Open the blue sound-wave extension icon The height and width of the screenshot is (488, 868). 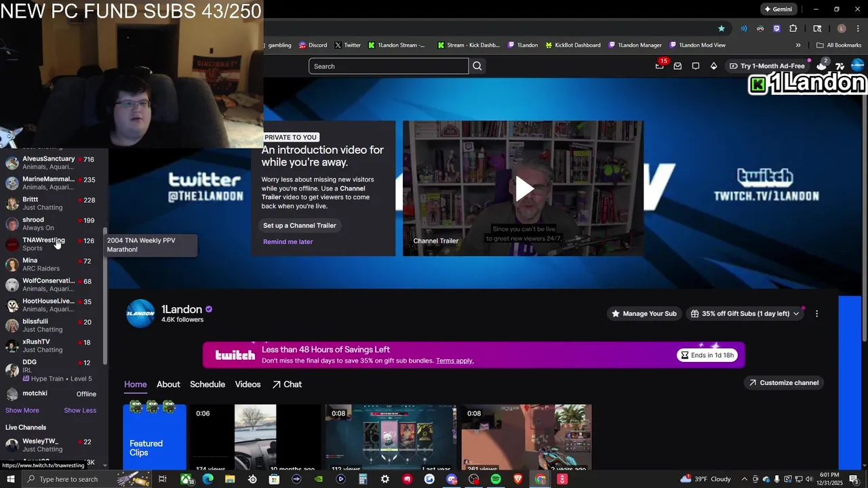coord(744,28)
